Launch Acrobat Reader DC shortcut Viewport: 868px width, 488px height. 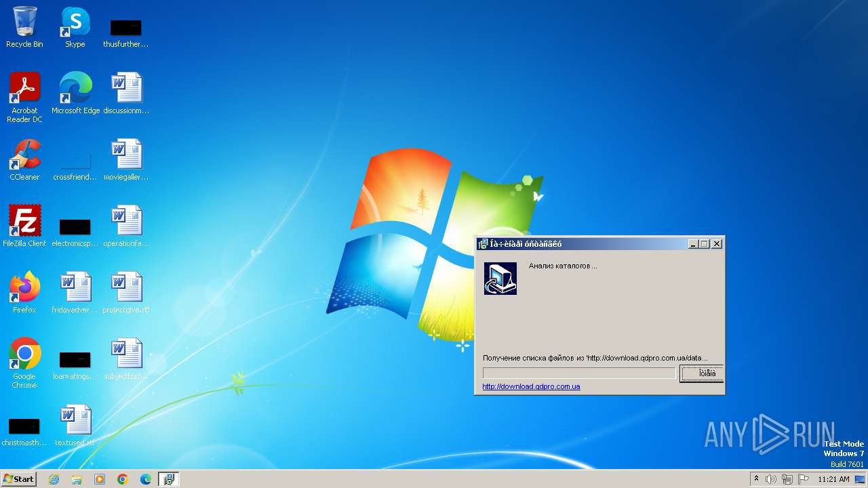pos(24,97)
